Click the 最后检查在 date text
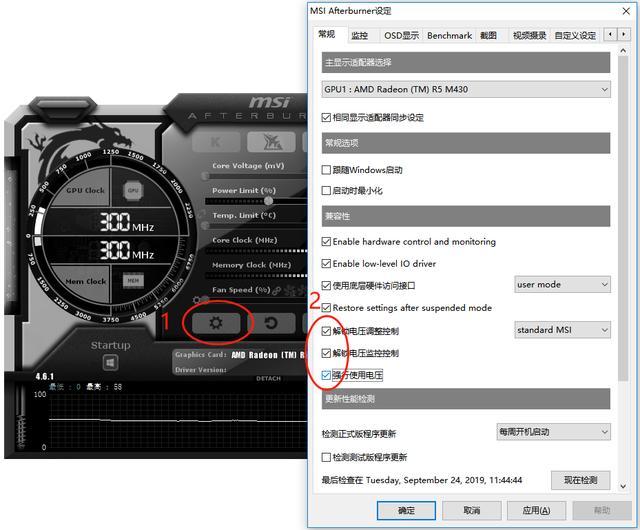The height and width of the screenshot is (530, 640). click(422, 480)
